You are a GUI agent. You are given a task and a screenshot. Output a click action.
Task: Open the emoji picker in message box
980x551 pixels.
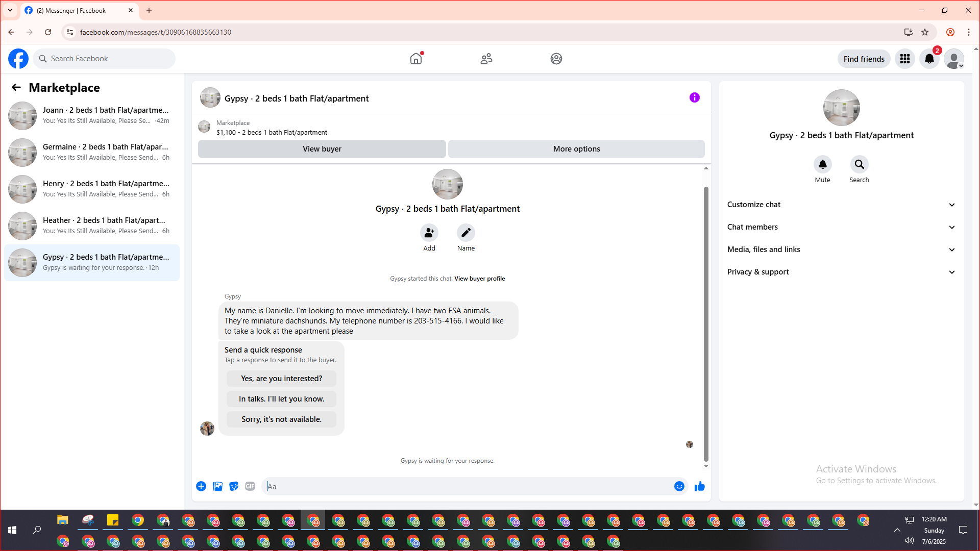[x=679, y=486]
